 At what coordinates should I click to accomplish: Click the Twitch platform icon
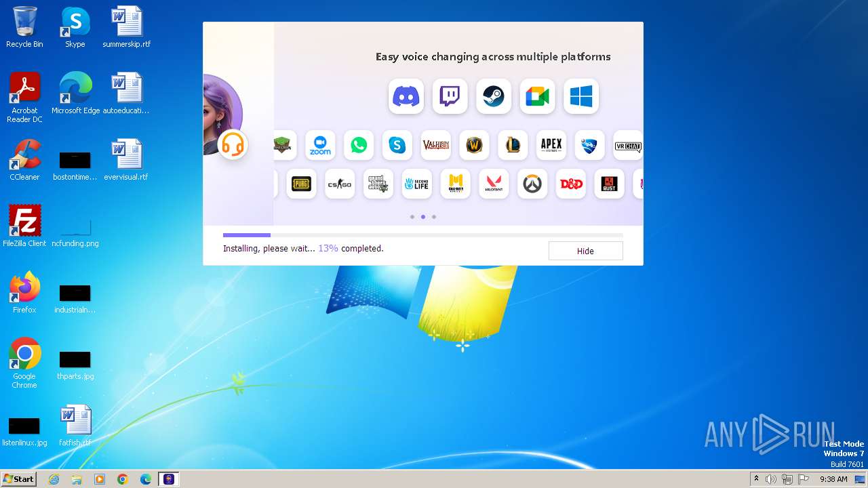click(450, 96)
